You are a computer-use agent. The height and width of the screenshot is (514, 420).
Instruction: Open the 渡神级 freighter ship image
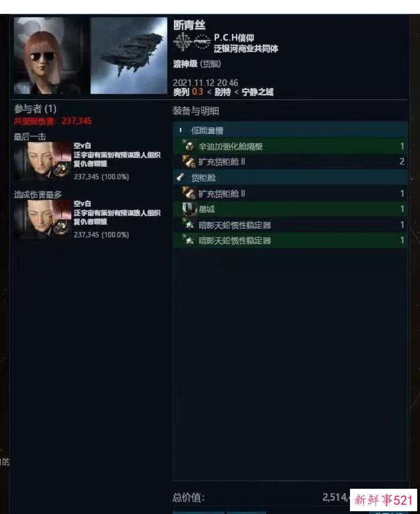pos(129,55)
